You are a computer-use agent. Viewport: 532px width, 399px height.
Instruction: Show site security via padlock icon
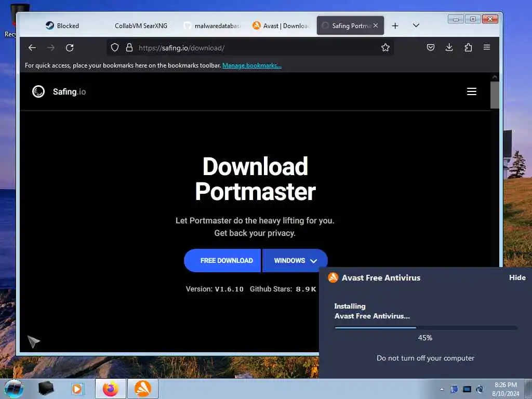(129, 47)
